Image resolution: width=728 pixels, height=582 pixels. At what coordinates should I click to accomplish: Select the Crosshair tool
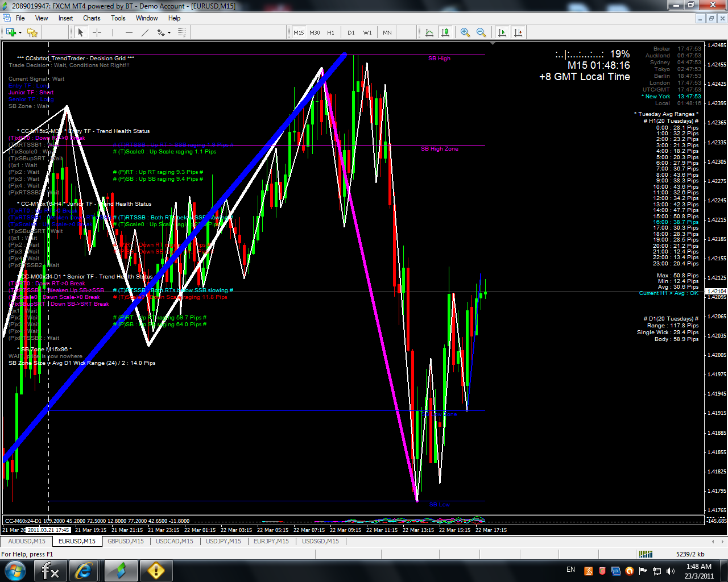click(x=97, y=32)
